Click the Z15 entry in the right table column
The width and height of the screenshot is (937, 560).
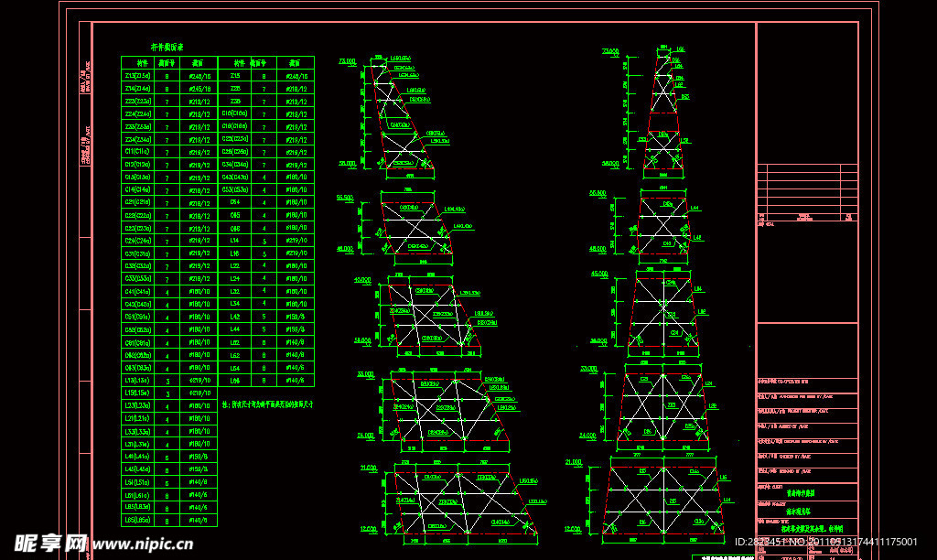(236, 76)
